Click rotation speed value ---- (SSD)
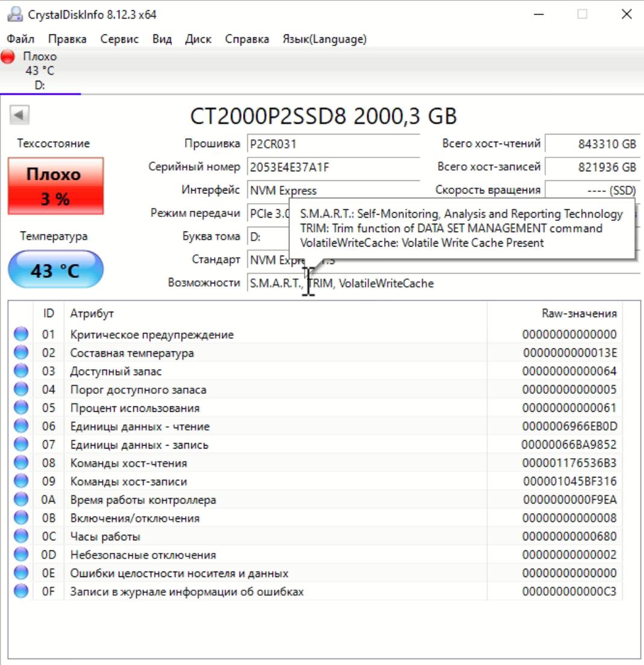644x665 pixels. click(x=592, y=191)
